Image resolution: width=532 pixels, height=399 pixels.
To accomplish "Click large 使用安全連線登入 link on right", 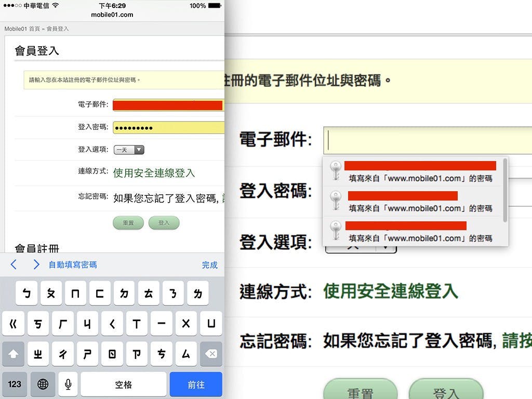I will (x=391, y=291).
